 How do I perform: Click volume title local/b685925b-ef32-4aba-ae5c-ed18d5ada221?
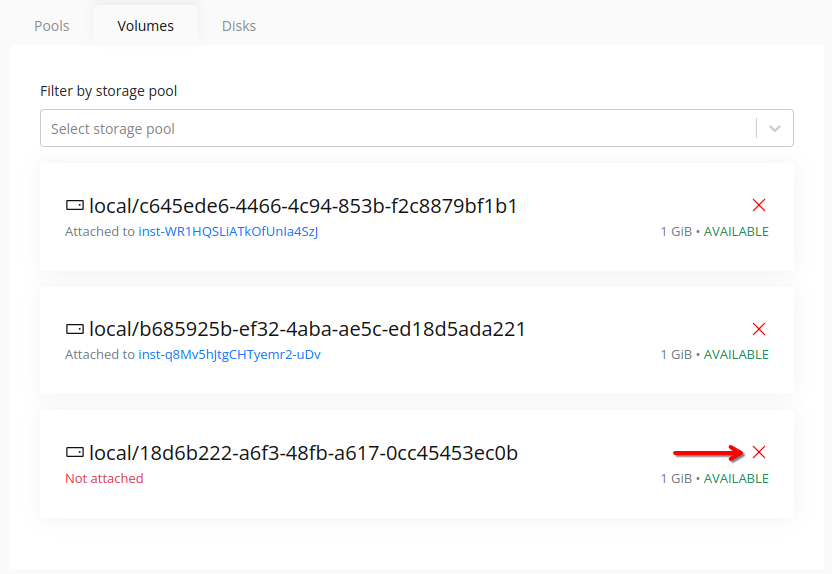coord(307,329)
